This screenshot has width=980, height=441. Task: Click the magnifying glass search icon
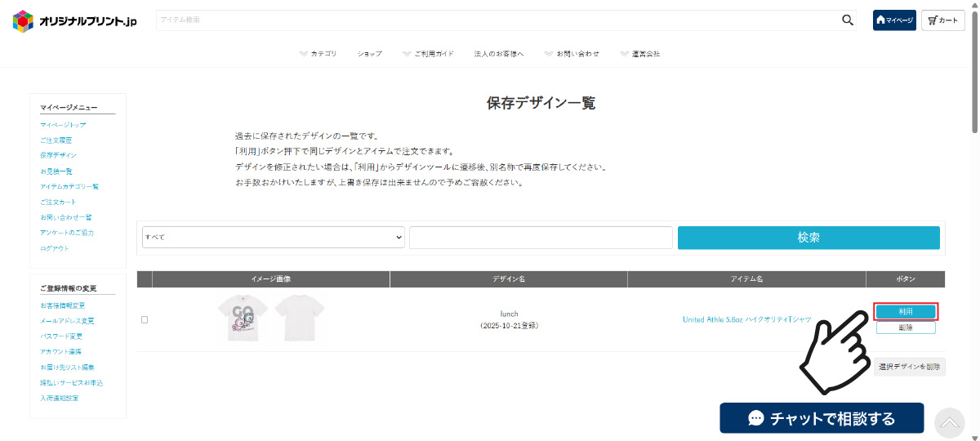[x=847, y=20]
